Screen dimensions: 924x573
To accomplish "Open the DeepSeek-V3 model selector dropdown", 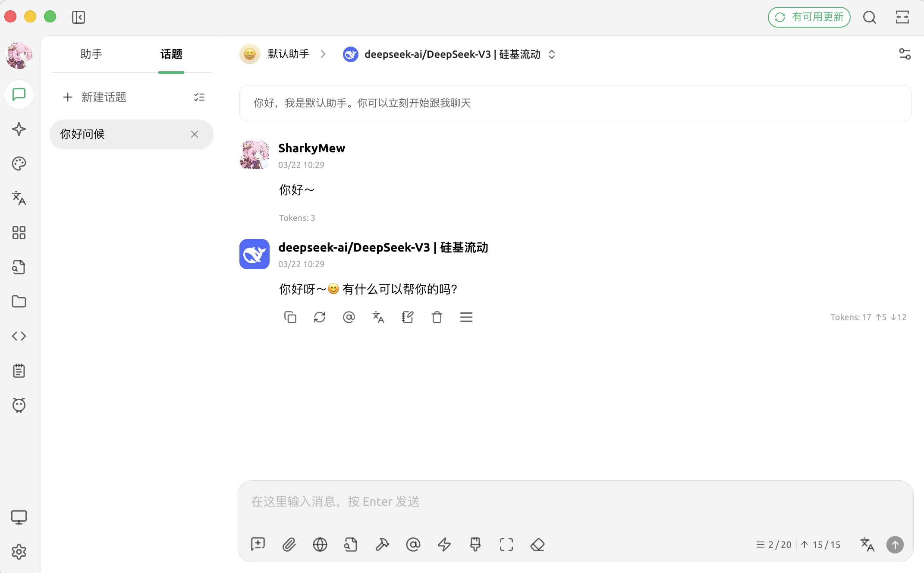I will (449, 54).
